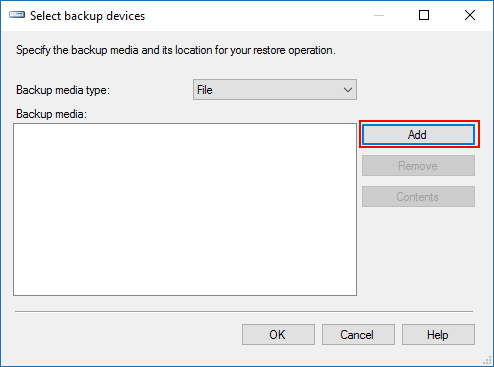Viewport: 494px width, 367px height.
Task: Open the Backup media type combo box
Action: pos(275,90)
